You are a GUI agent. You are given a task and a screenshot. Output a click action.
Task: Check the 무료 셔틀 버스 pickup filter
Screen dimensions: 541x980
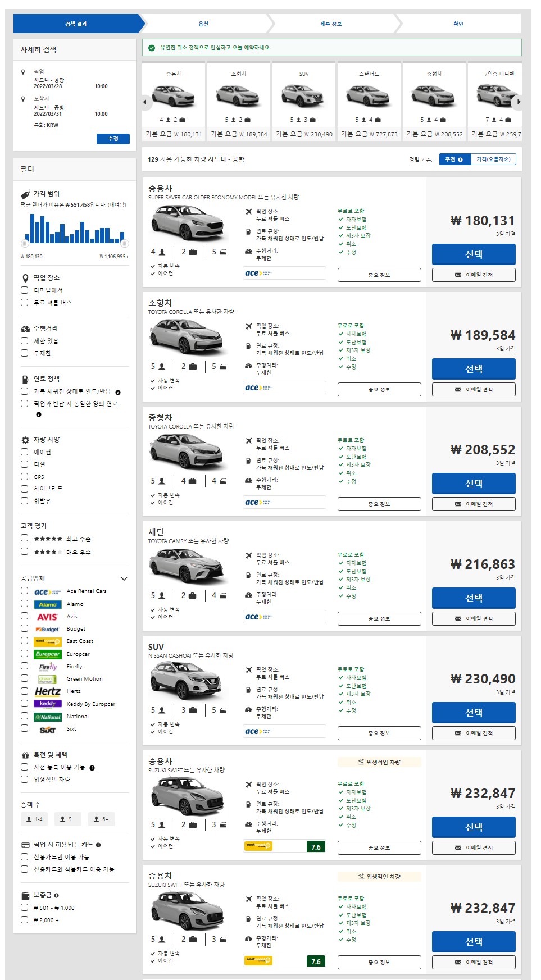(x=25, y=303)
